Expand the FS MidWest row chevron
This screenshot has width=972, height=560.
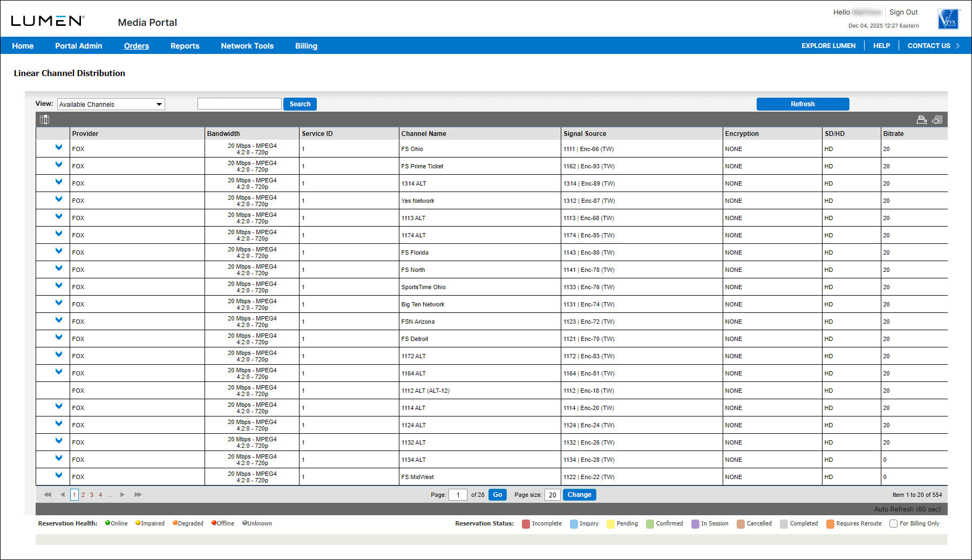click(58, 475)
